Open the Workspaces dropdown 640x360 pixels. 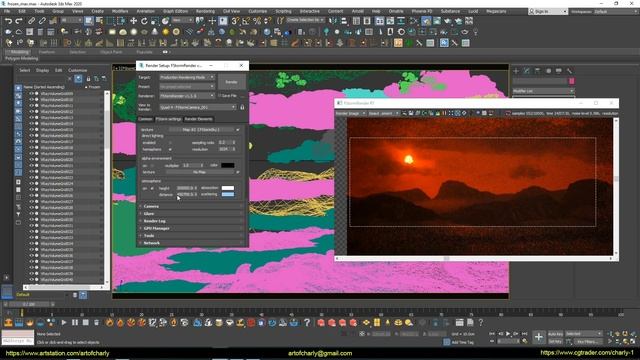616,11
